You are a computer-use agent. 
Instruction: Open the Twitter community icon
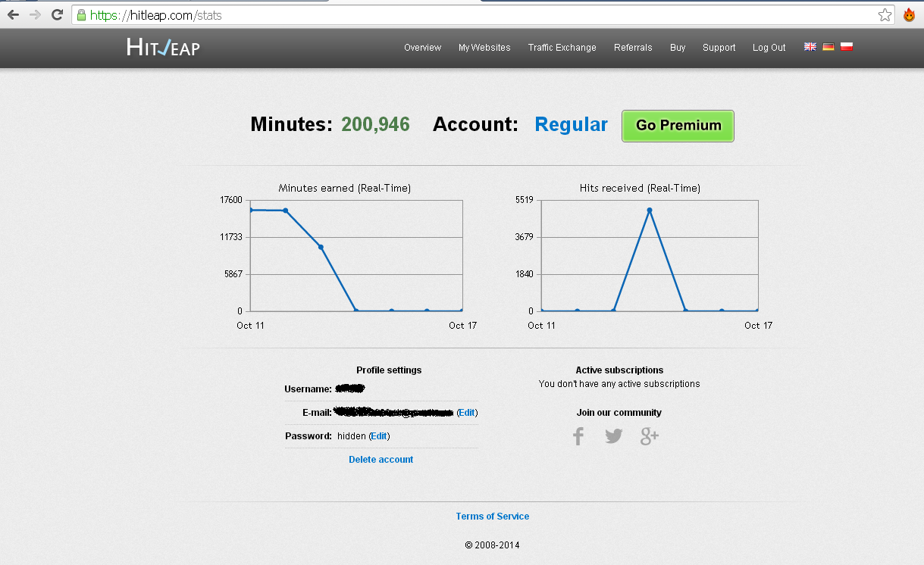[x=614, y=436]
